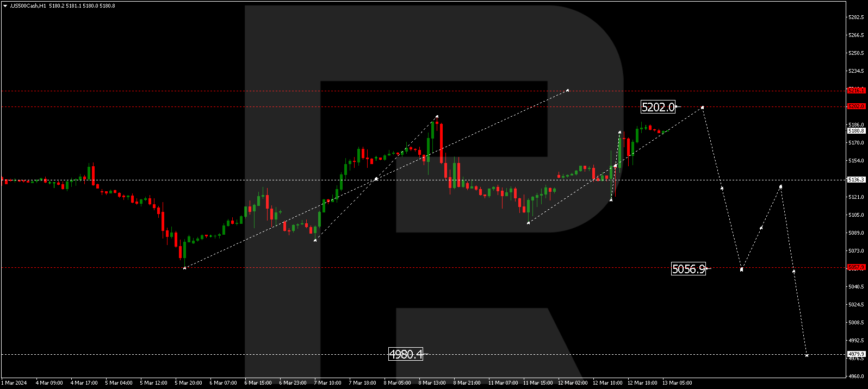
Task: Click the red 5202.0 tag on price axis
Action: [855, 106]
